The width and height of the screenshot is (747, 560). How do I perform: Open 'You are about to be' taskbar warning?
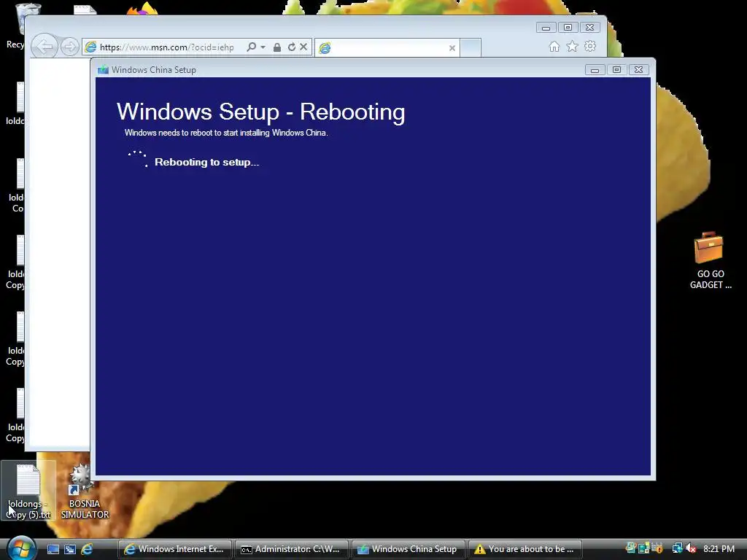click(x=525, y=549)
